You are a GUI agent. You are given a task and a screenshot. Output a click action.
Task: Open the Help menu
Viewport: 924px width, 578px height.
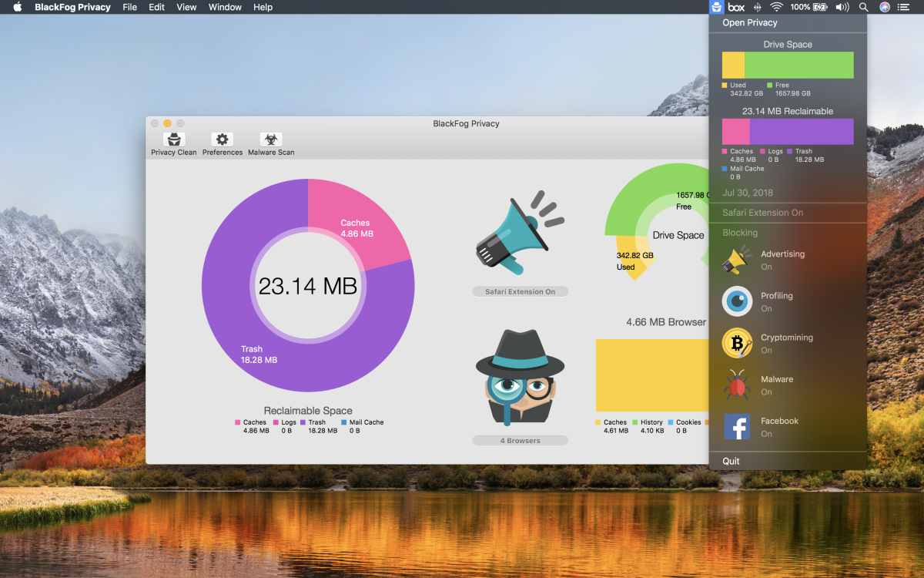pos(263,7)
